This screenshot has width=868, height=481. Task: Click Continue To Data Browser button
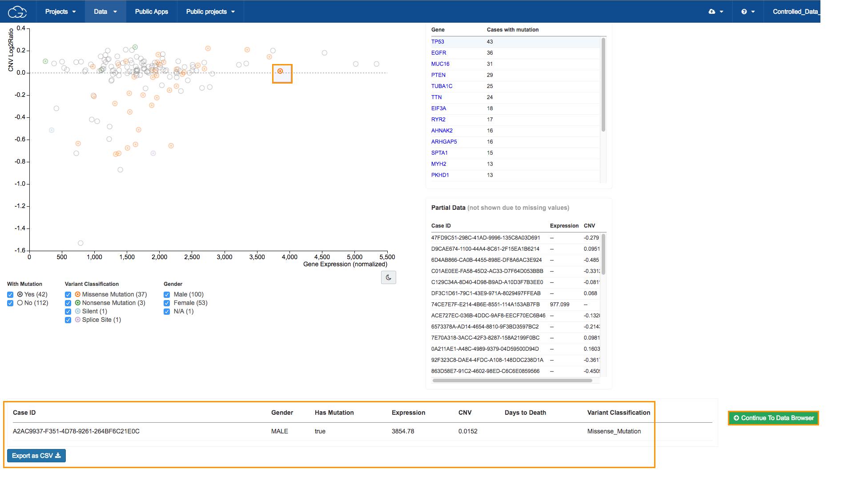773,418
